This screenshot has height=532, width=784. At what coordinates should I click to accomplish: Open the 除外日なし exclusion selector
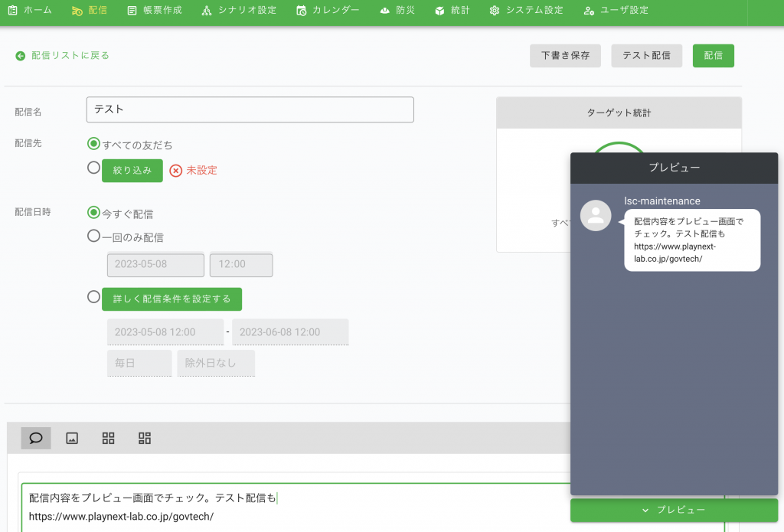215,364
